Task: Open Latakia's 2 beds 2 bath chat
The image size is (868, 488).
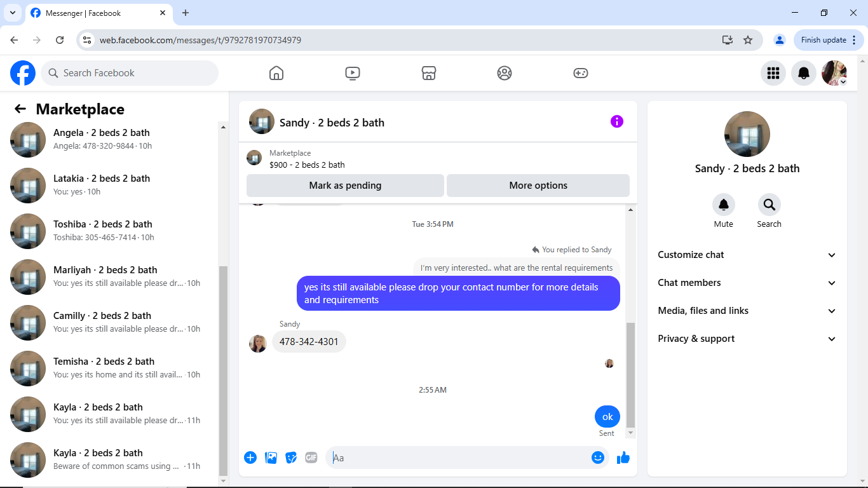Action: pos(109,185)
